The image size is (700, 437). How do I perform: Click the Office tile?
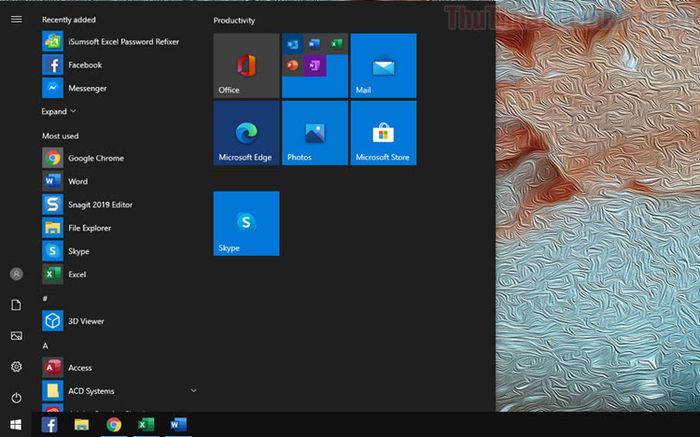(246, 66)
